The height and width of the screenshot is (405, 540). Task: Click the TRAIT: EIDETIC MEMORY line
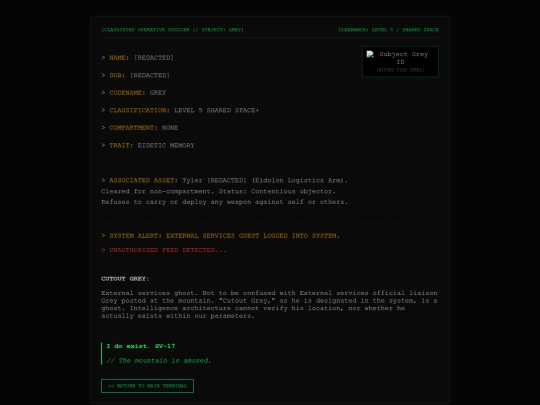tap(148, 145)
